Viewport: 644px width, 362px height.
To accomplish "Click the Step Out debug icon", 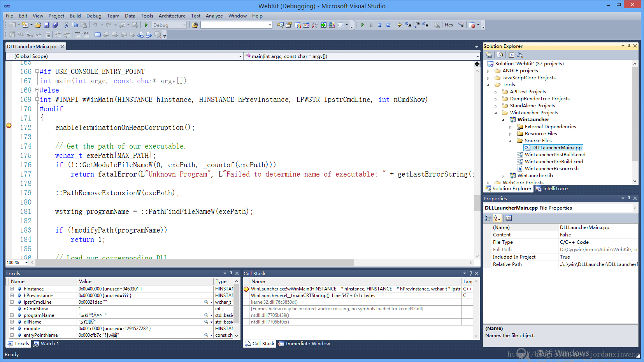I will [x=425, y=25].
